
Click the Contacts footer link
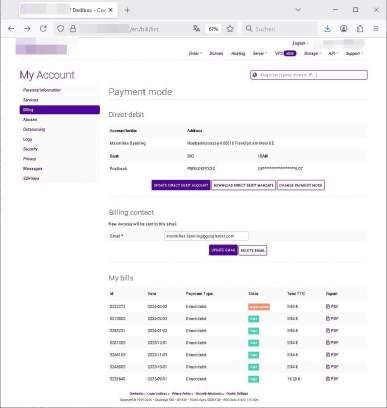pyautogui.click(x=137, y=394)
